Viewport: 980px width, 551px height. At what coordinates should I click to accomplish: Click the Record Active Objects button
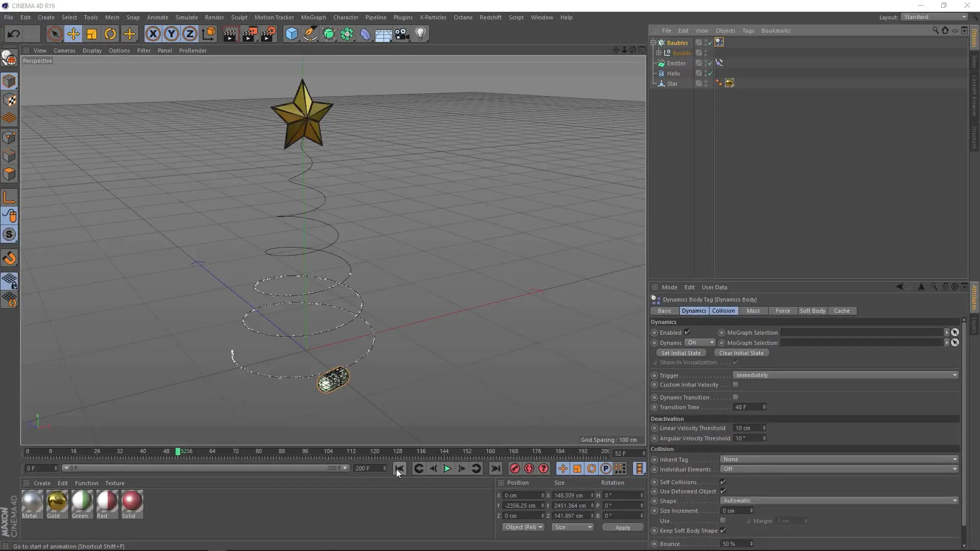click(515, 468)
